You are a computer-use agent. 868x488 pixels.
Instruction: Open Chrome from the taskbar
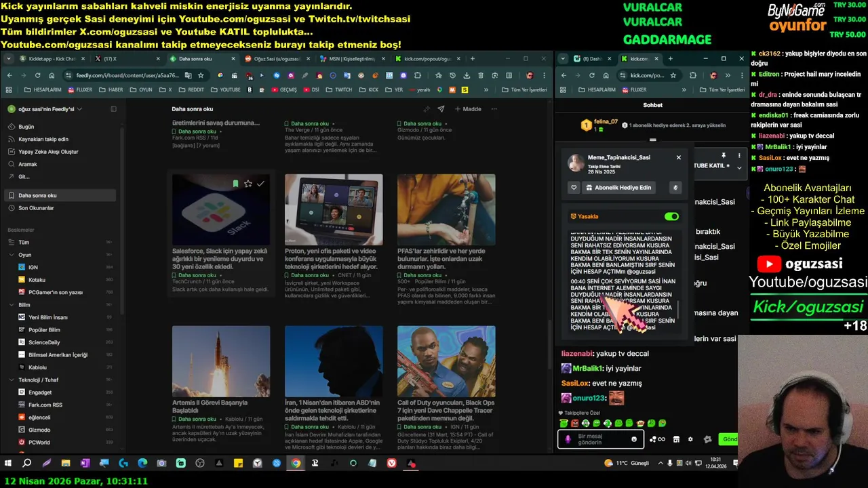[296, 463]
